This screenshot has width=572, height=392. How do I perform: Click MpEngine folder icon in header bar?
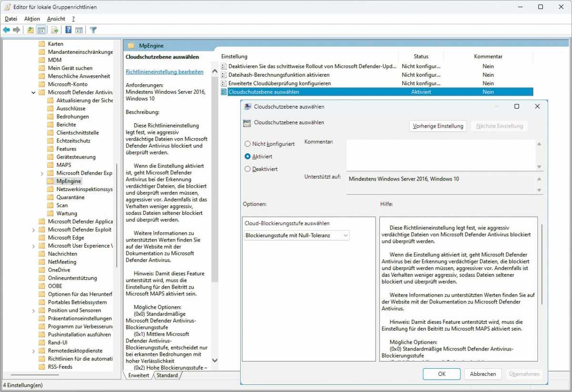tap(131, 46)
